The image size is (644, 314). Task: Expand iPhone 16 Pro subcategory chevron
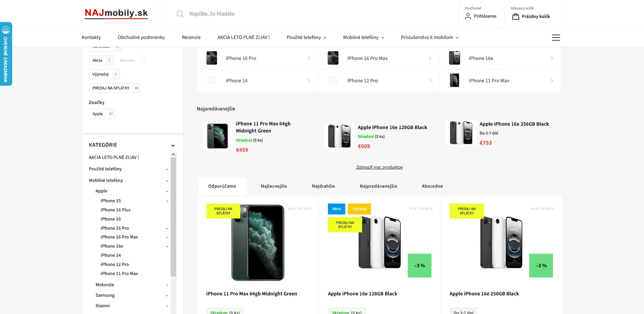click(167, 229)
